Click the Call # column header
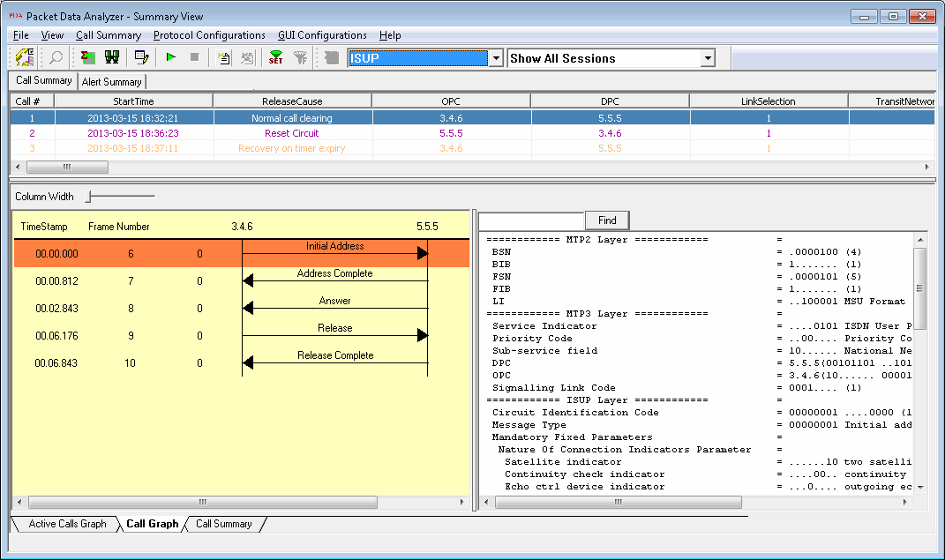Viewport: 945px width, 560px height. 33,101
